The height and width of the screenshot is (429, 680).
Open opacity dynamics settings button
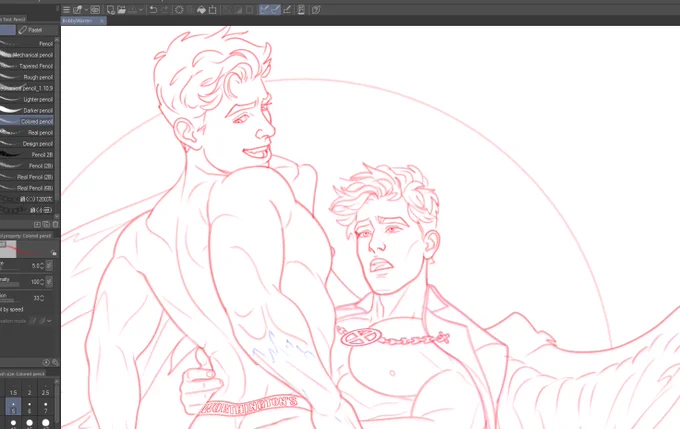pos(49,282)
